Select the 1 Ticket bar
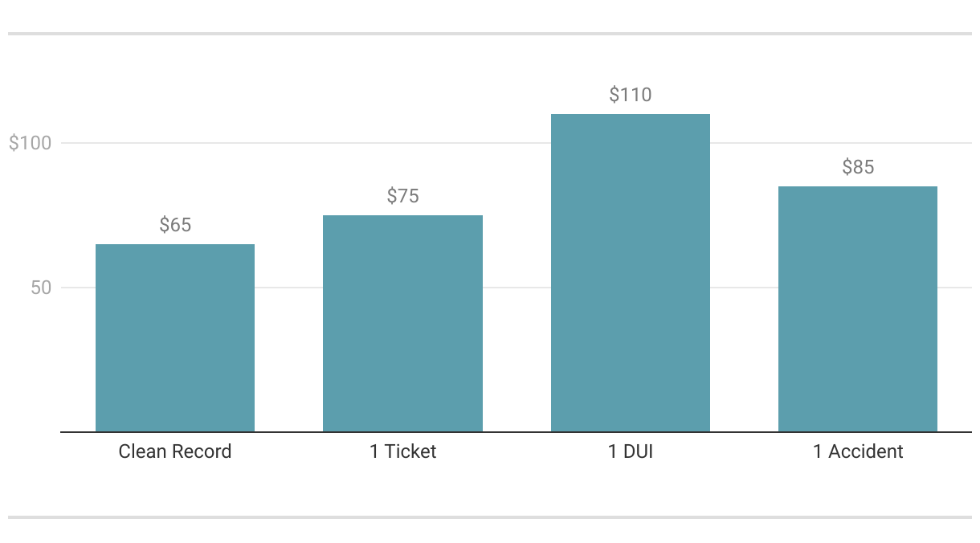 [402, 323]
